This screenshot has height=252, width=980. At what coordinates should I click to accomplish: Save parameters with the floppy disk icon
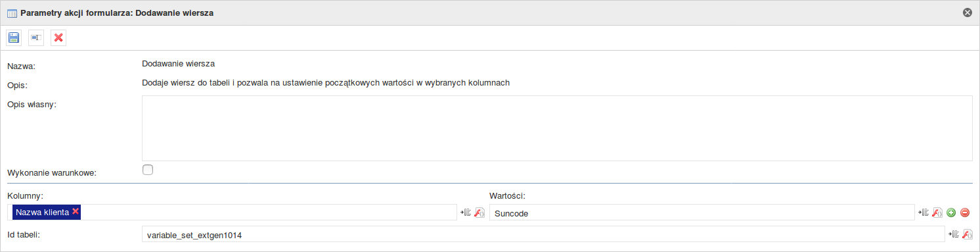pyautogui.click(x=14, y=38)
